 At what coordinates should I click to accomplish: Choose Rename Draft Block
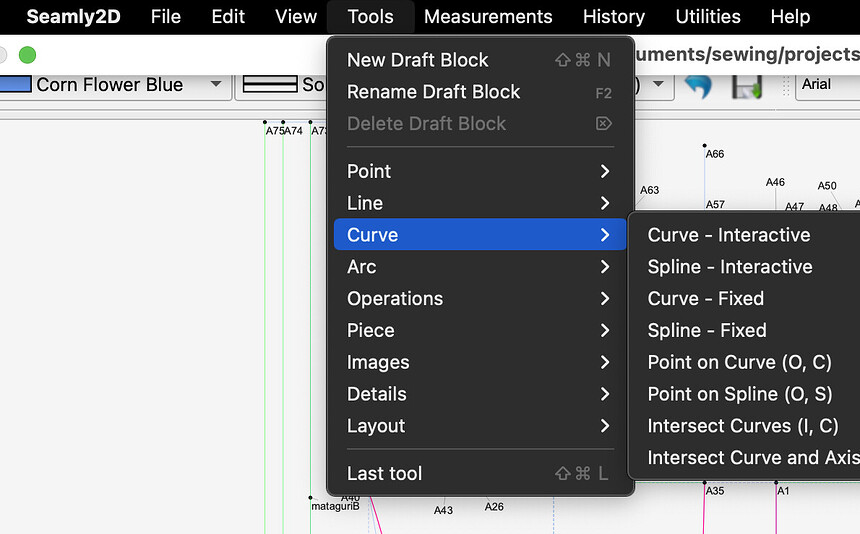point(480,92)
